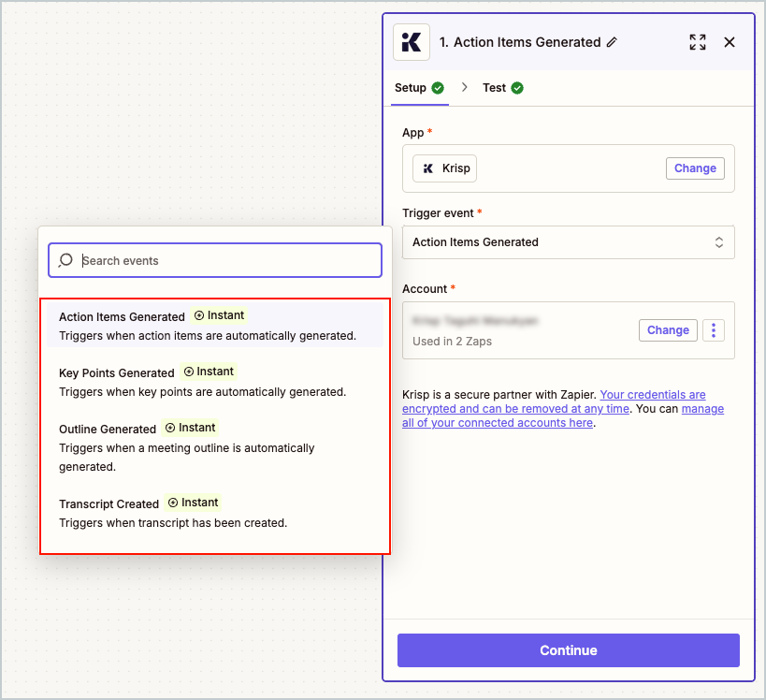This screenshot has height=700, width=766.
Task: Select Transcript Created event
Action: click(x=215, y=513)
